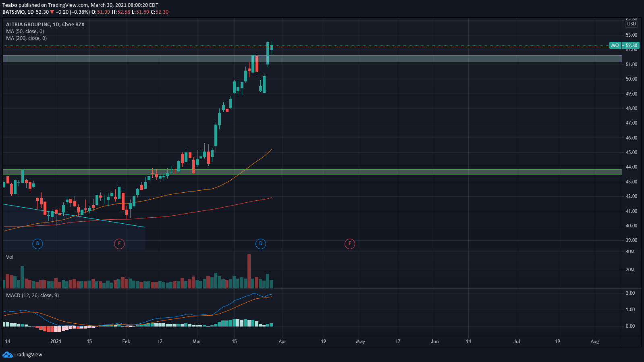The image size is (644, 362).
Task: Click the TradingView text link at bottom
Action: pos(28,355)
